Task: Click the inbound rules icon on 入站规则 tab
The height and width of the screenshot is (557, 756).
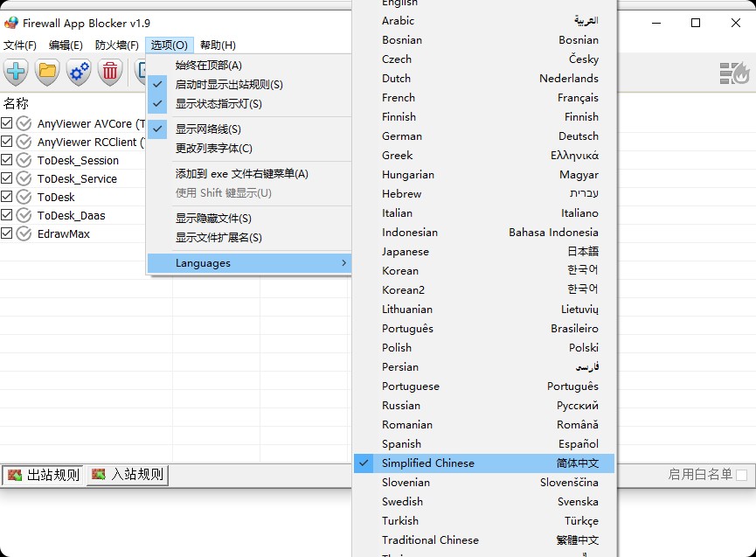Action: click(x=99, y=475)
